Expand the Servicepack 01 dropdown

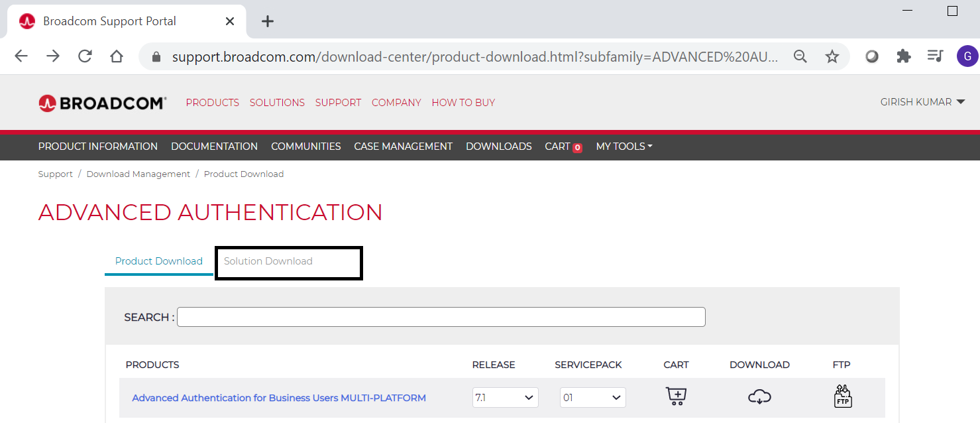[593, 398]
